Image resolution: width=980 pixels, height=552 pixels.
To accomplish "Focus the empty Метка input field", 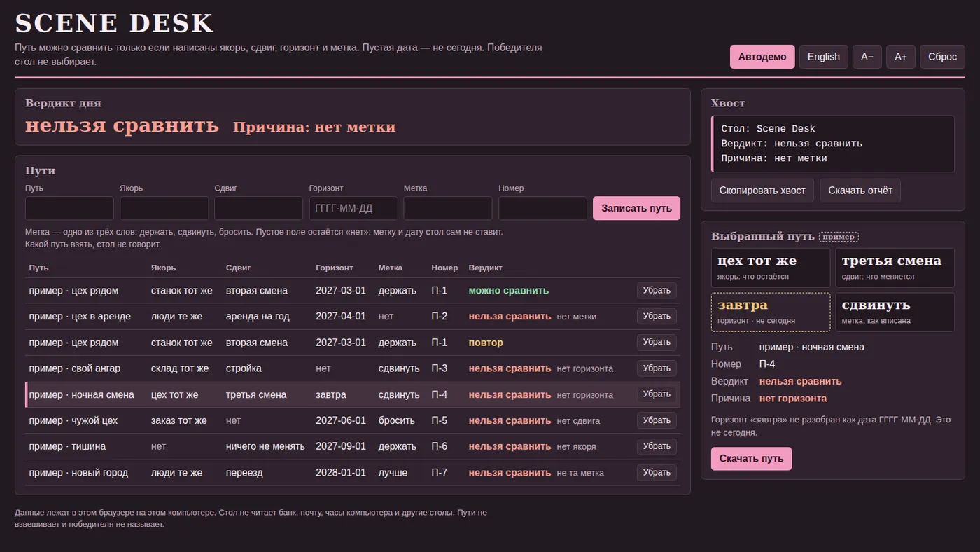I will coord(448,208).
